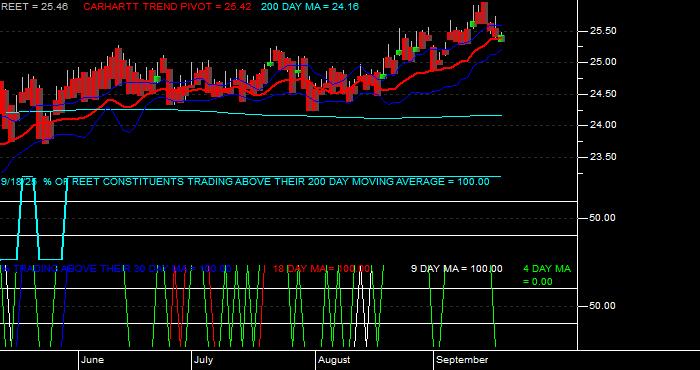Click the June month marker
The height and width of the screenshot is (370, 700).
[93, 360]
